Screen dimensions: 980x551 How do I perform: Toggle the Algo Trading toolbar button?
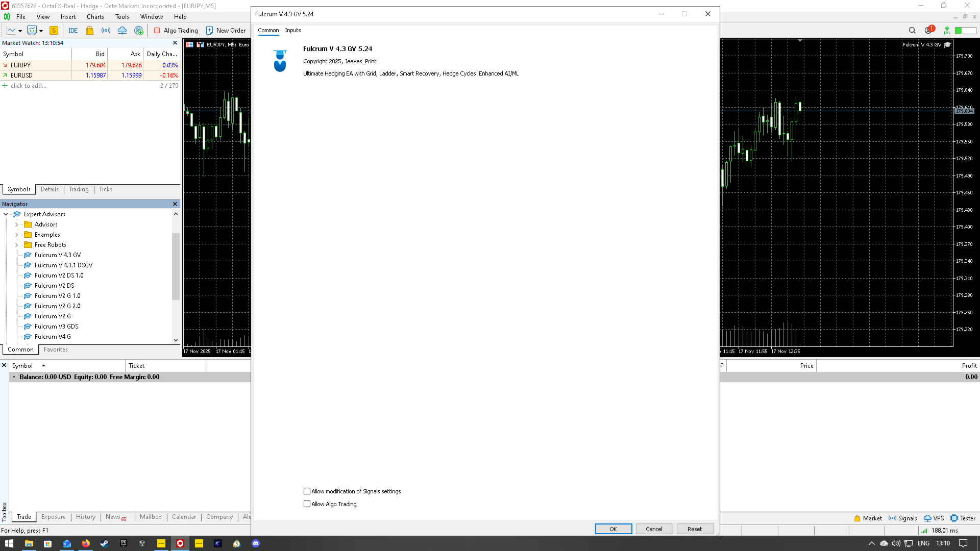click(176, 31)
